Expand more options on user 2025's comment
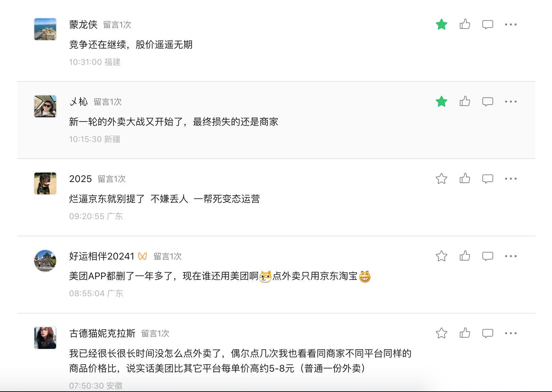 [511, 179]
